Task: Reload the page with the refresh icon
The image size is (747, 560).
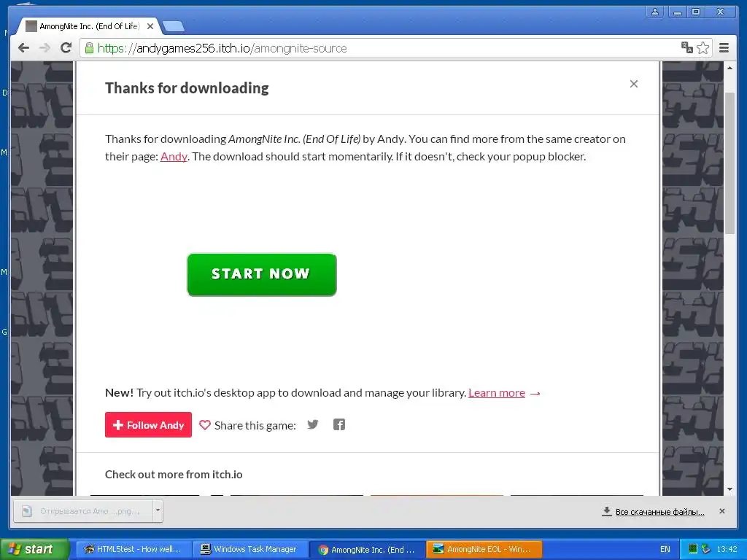Action: [66, 47]
